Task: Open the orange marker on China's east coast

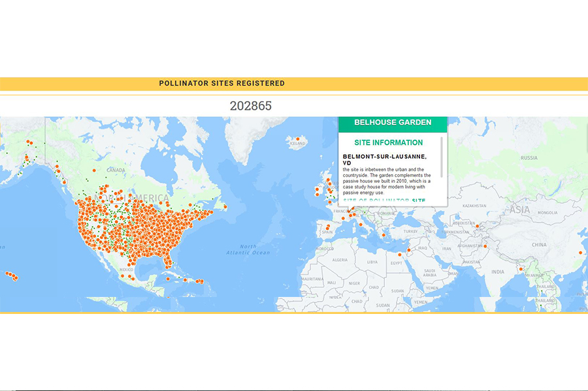Action: (x=581, y=253)
